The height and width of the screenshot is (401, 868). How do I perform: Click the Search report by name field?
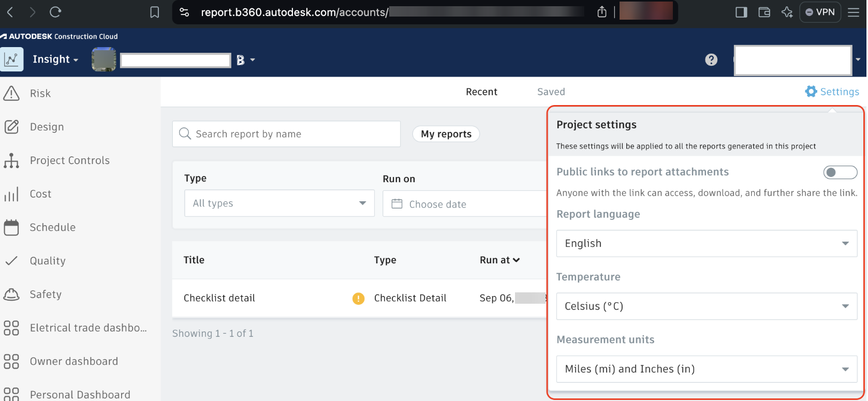(286, 134)
